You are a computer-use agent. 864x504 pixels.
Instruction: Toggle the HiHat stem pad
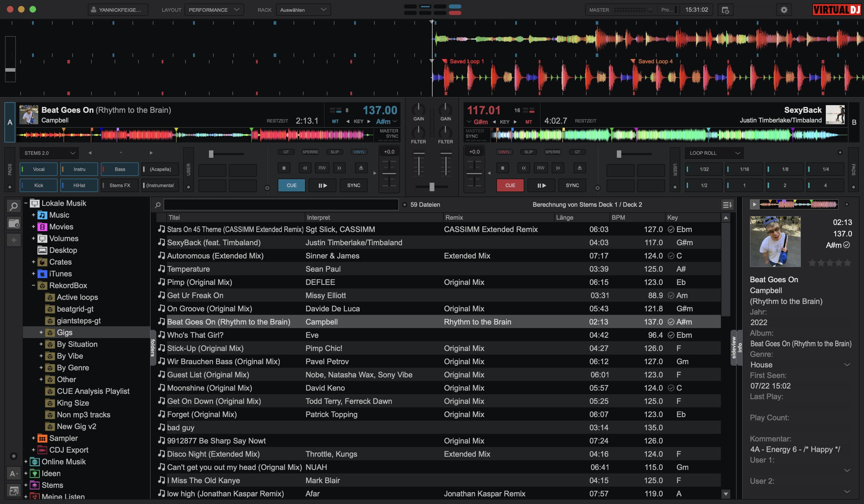click(79, 185)
